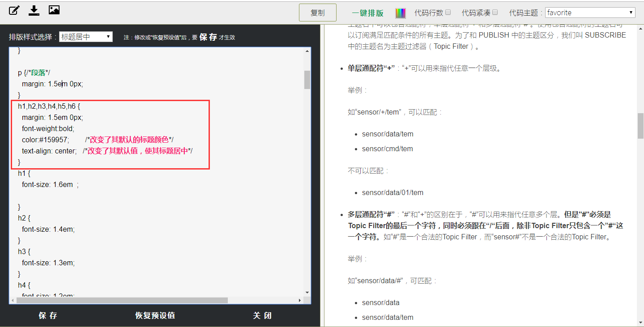Enable the 代码行数 checkbox

[x=448, y=13]
